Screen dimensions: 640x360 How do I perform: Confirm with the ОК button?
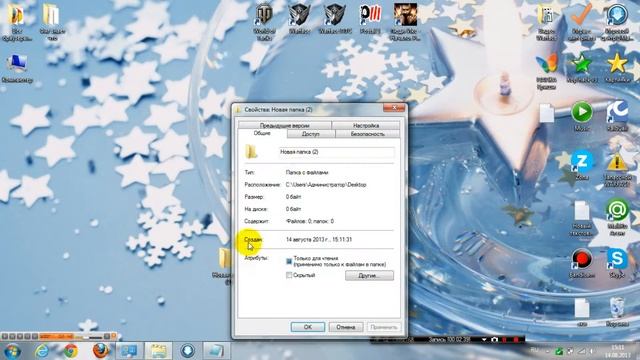308,327
